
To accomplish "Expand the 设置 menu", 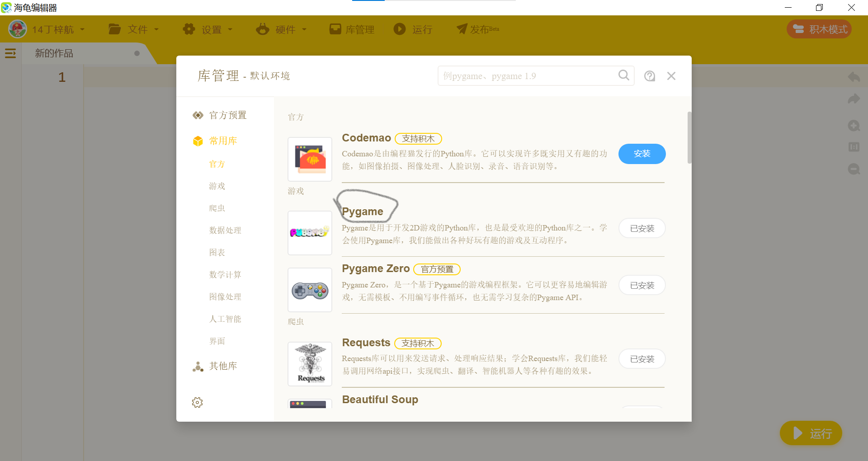I will point(208,29).
